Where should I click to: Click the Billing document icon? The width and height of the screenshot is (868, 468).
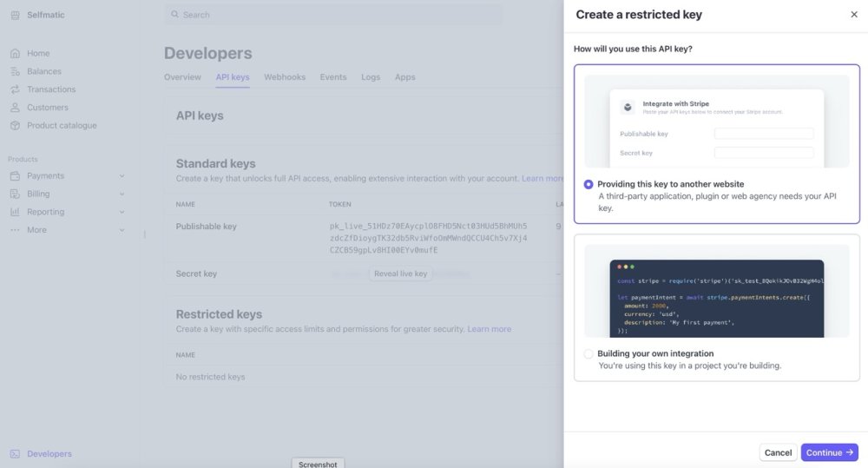15,194
